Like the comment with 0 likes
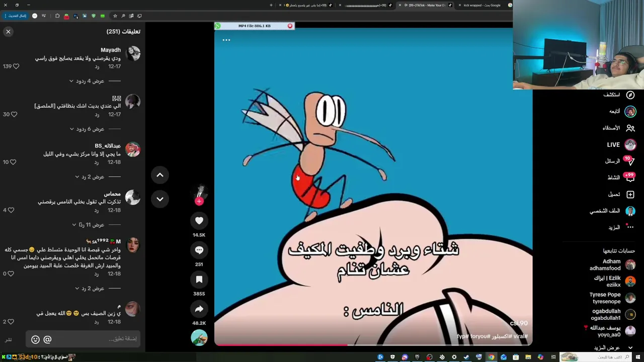The height and width of the screenshot is (362, 644). tap(11, 274)
